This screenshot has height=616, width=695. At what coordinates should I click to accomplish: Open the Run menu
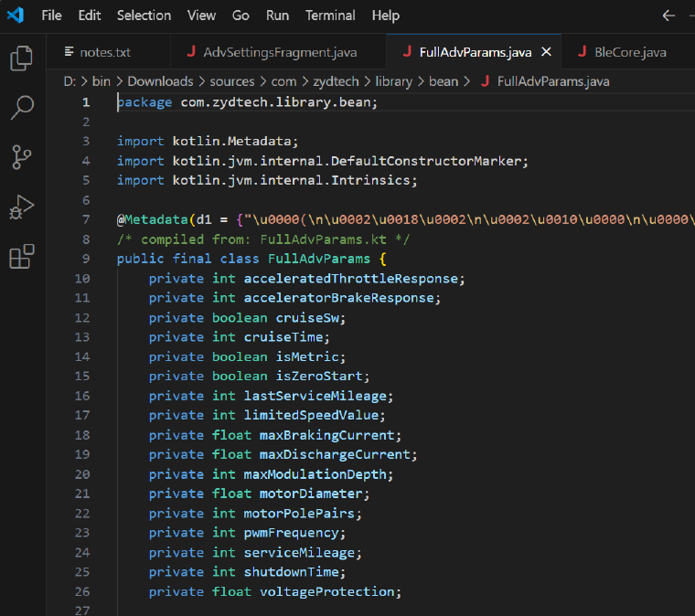pos(277,16)
